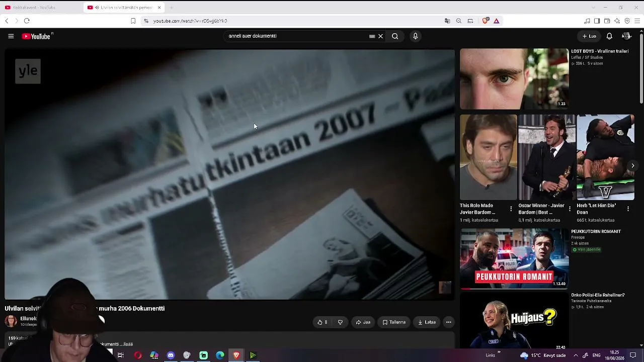
Task: Click the video player to pause playback
Action: (229, 174)
